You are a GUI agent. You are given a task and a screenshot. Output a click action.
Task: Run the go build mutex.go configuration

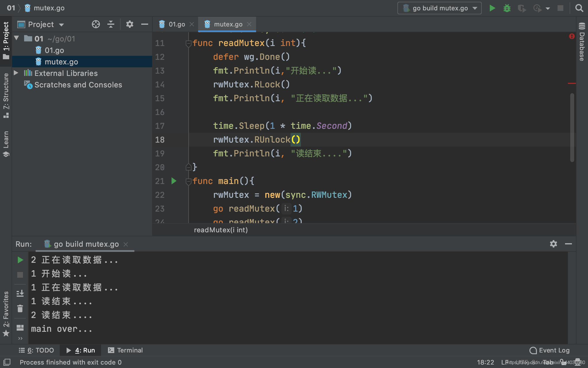tap(492, 8)
